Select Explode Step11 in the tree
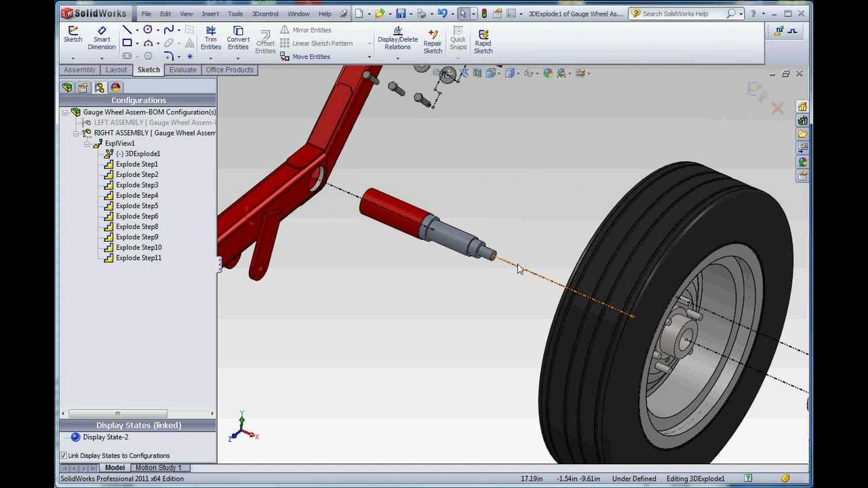The height and width of the screenshot is (488, 868). (138, 258)
